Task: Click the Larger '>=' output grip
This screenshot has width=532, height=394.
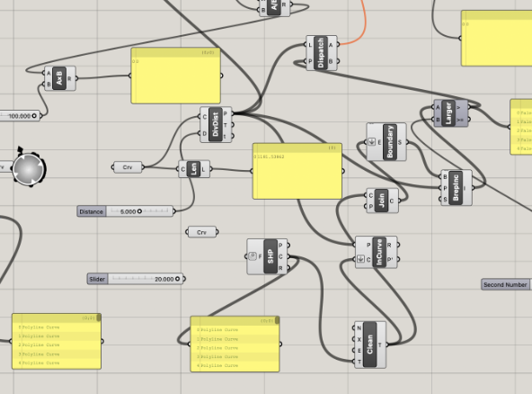Action: [x=469, y=120]
